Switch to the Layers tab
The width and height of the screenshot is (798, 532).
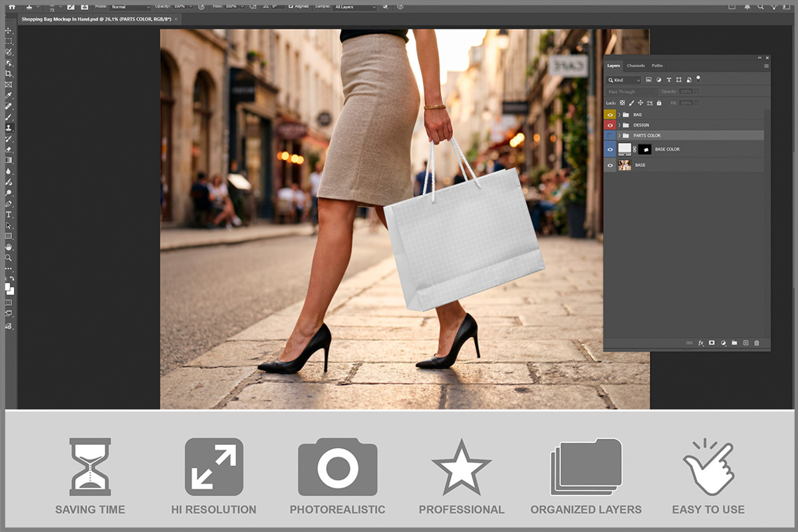click(614, 65)
